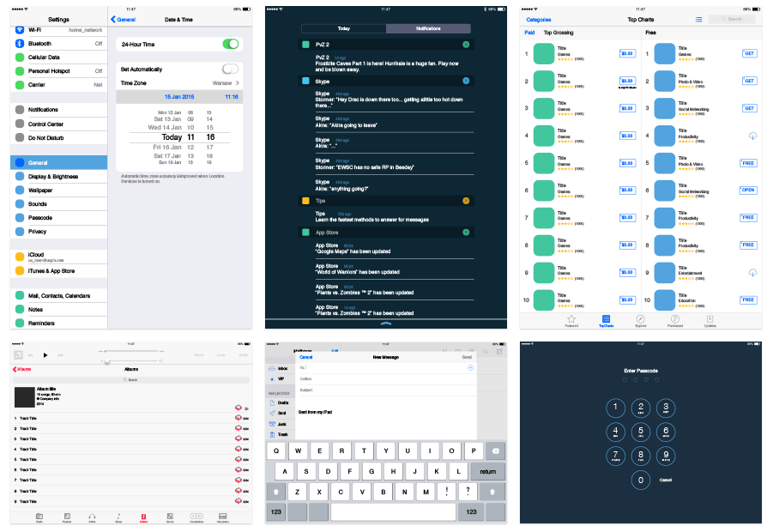
Task: Clear the App Store notification group
Action: (466, 233)
